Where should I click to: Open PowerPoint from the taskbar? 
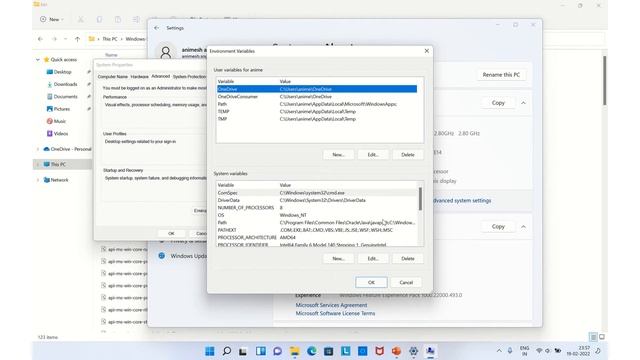click(x=396, y=351)
